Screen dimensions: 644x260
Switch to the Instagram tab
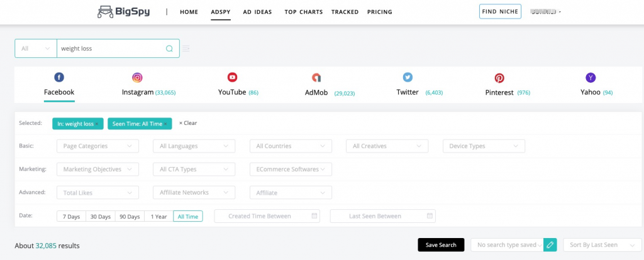pyautogui.click(x=148, y=93)
